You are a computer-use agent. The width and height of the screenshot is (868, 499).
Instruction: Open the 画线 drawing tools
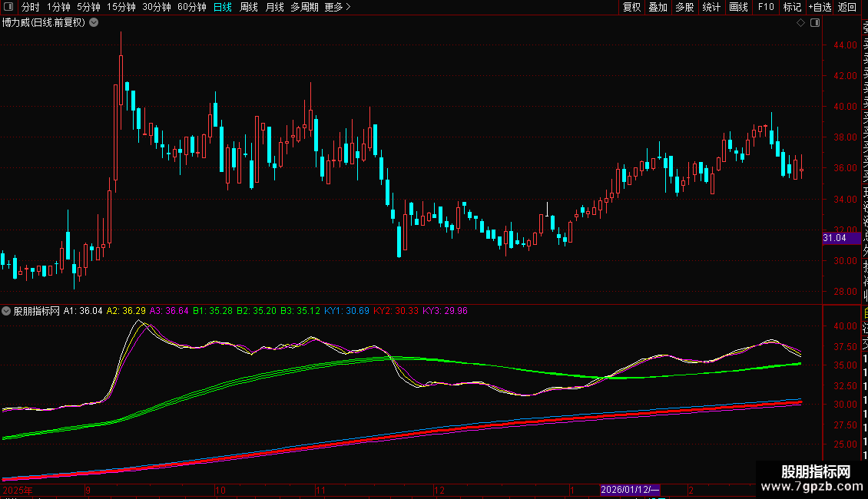pos(738,7)
